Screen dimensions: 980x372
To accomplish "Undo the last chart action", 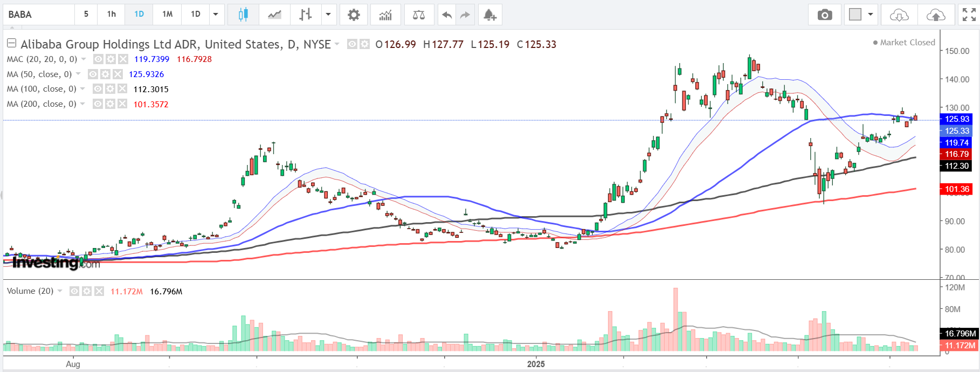I will 446,15.
